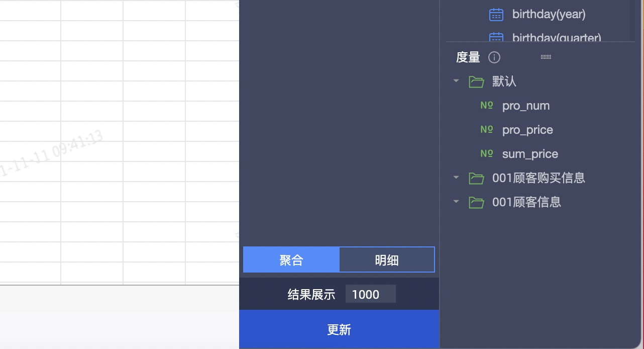Viewport: 644px width, 349px height.
Task: Click the info icon next to 度量
Action: pyautogui.click(x=494, y=57)
